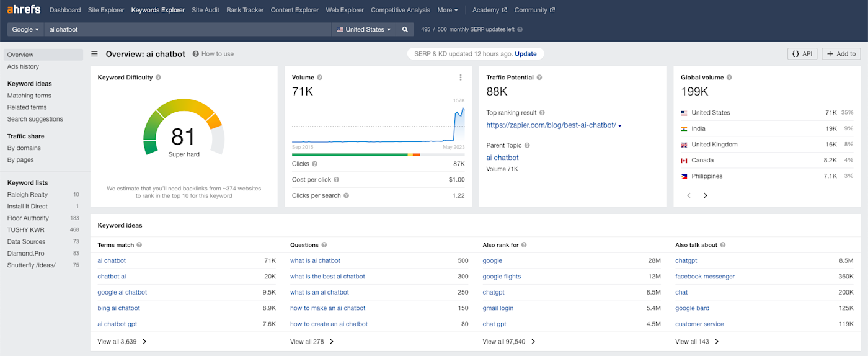This screenshot has height=356, width=868.
Task: Click the keyword search input field
Action: click(186, 29)
